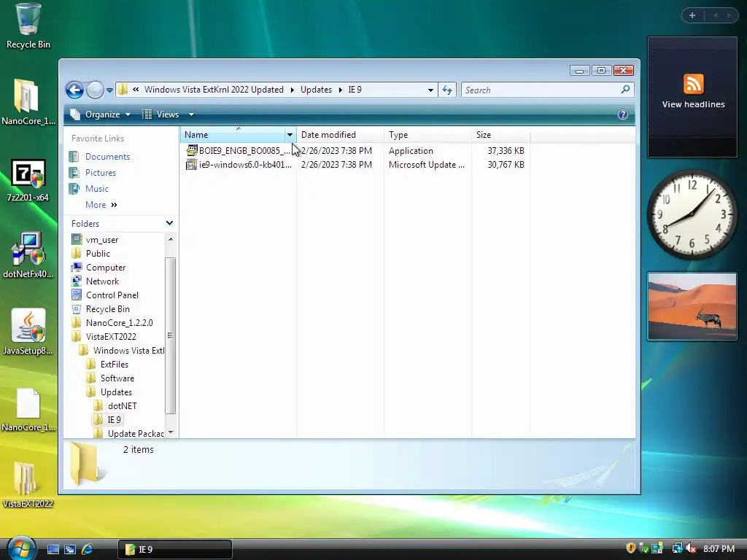Sort by the Name column header
The height and width of the screenshot is (560, 747).
233,135
